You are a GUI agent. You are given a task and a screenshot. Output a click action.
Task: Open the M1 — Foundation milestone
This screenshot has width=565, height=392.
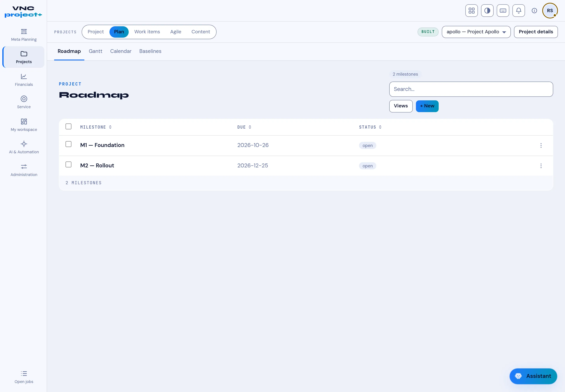[102, 145]
